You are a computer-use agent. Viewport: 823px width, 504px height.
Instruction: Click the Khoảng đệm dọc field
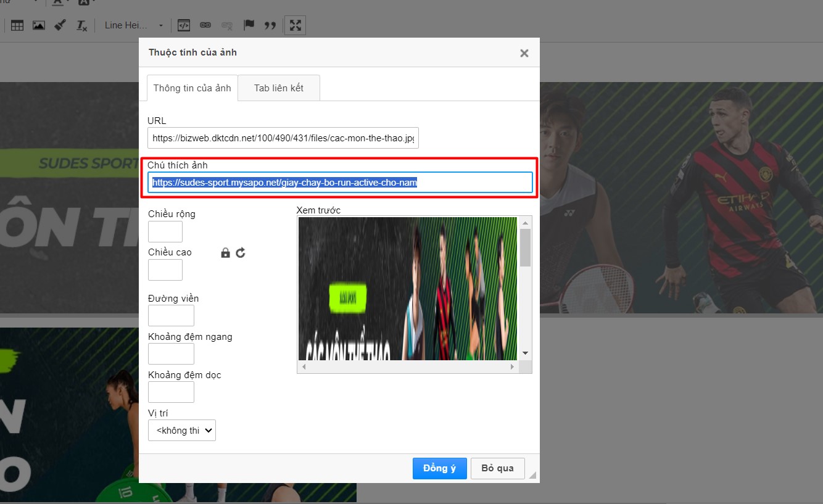pyautogui.click(x=171, y=392)
